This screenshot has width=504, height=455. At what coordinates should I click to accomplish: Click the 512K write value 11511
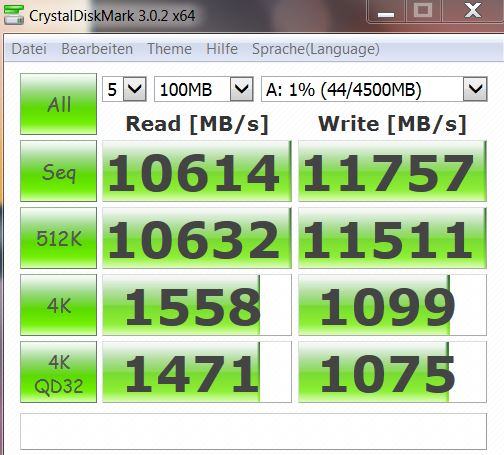pos(392,238)
